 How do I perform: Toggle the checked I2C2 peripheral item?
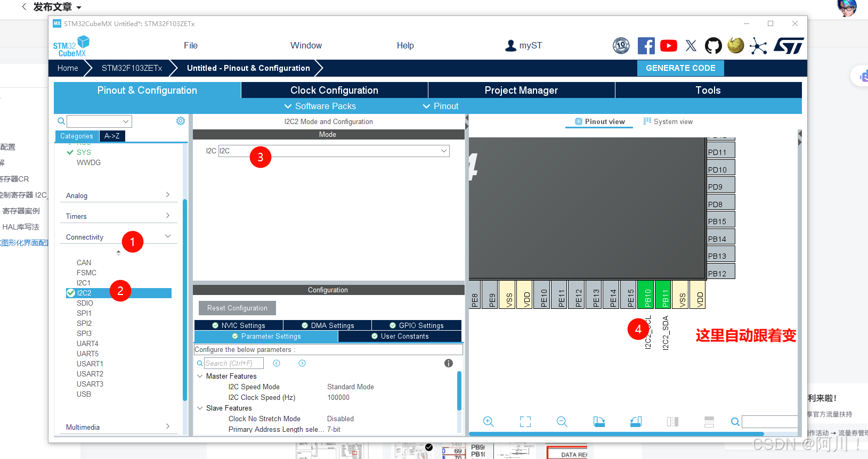(119, 293)
